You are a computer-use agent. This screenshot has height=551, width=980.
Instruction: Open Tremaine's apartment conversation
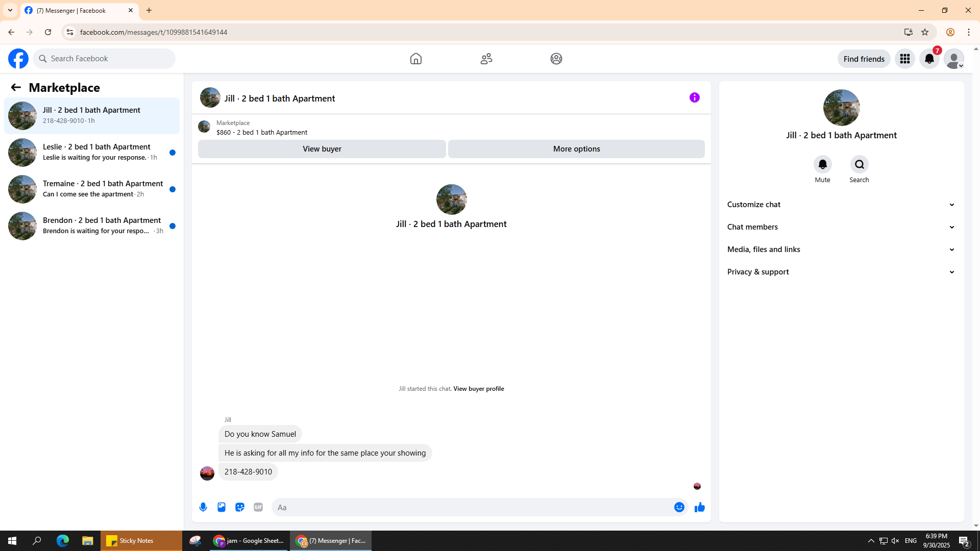point(92,189)
